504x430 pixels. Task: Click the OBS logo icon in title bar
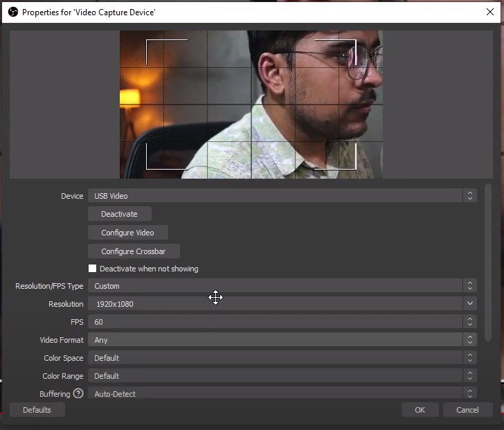click(12, 12)
